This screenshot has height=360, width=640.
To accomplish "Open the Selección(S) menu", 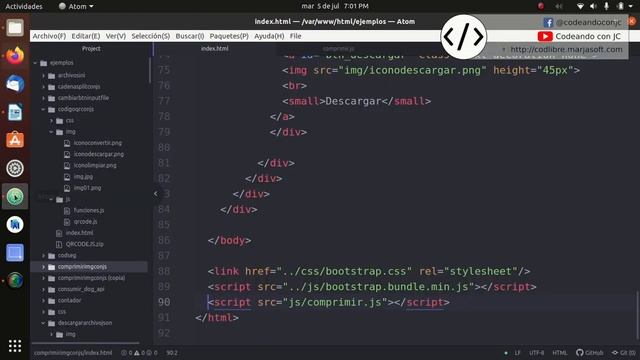I will [151, 36].
